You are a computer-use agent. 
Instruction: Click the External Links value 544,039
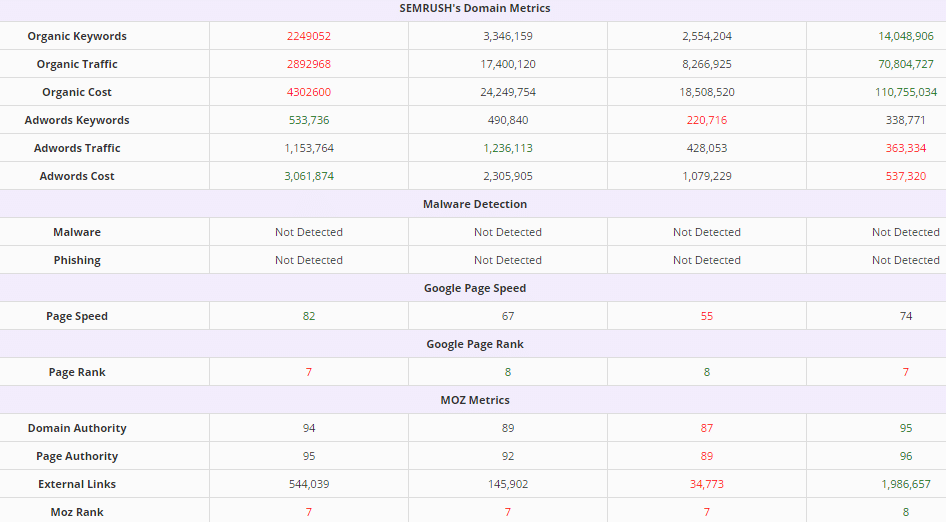(x=309, y=484)
